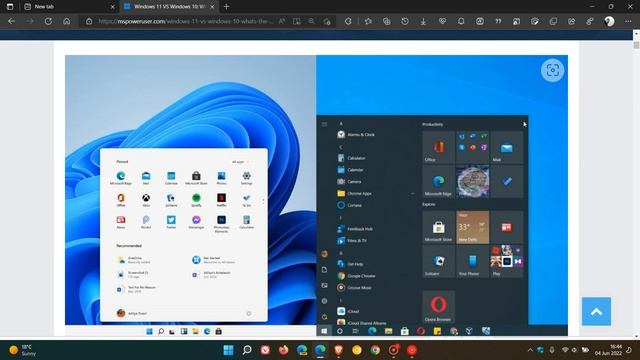Screen dimensions: 640x360
Task: Open the Windows 11 vs 10 comparison image
Action: pyautogui.click(x=316, y=195)
